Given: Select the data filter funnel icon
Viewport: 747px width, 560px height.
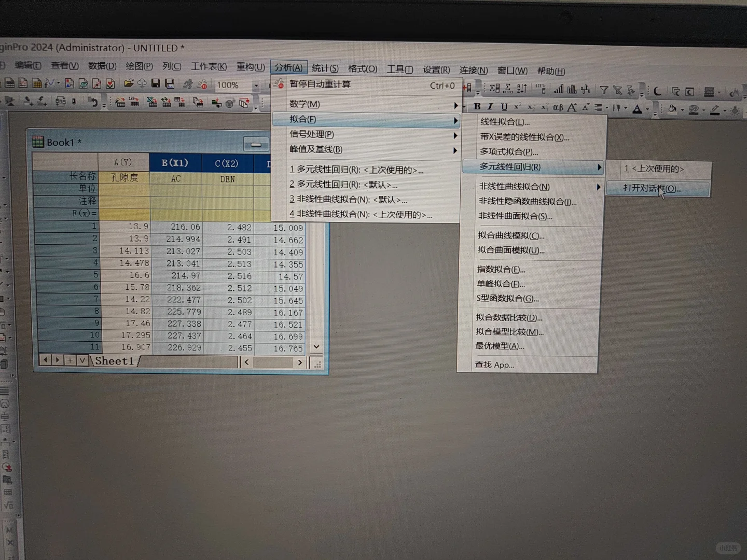Looking at the screenshot, I should pyautogui.click(x=604, y=89).
